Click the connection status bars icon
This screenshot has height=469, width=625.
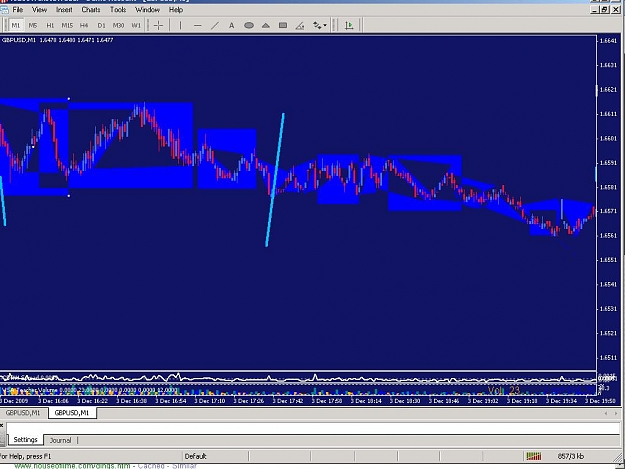(x=534, y=456)
